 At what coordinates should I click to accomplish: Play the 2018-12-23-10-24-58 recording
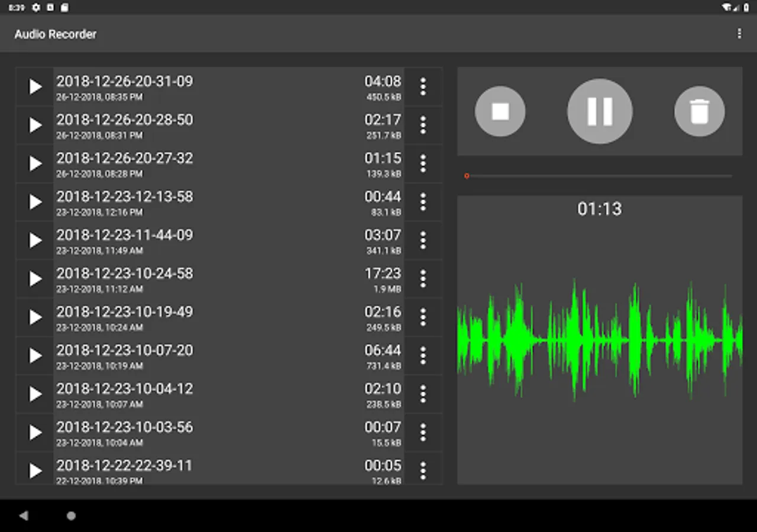[x=35, y=279]
